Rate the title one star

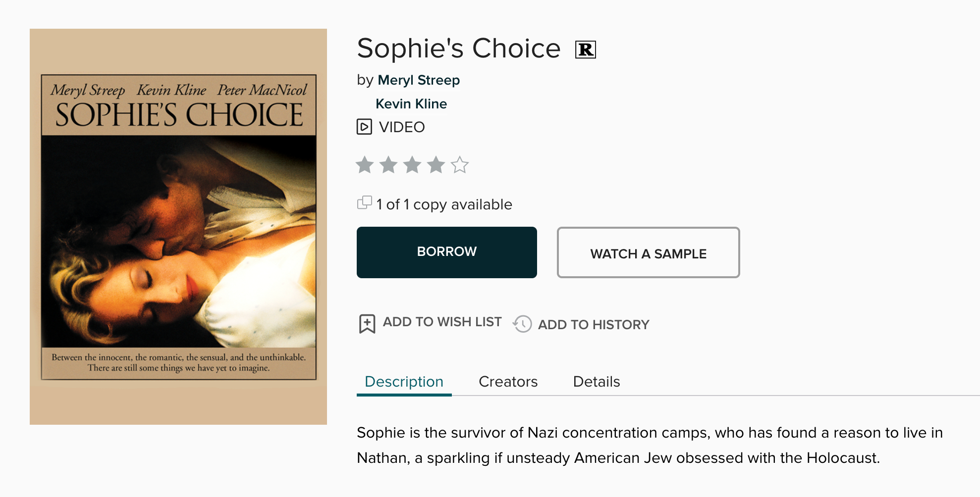pyautogui.click(x=365, y=165)
